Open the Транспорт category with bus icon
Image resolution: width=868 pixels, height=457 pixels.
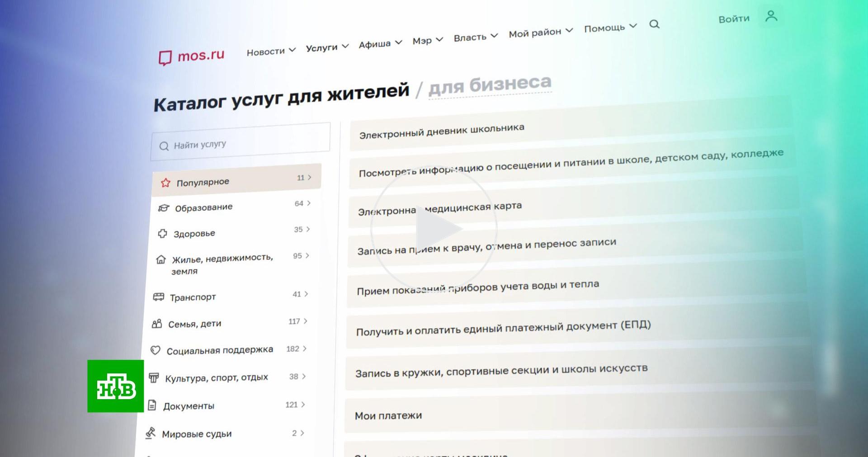[193, 297]
